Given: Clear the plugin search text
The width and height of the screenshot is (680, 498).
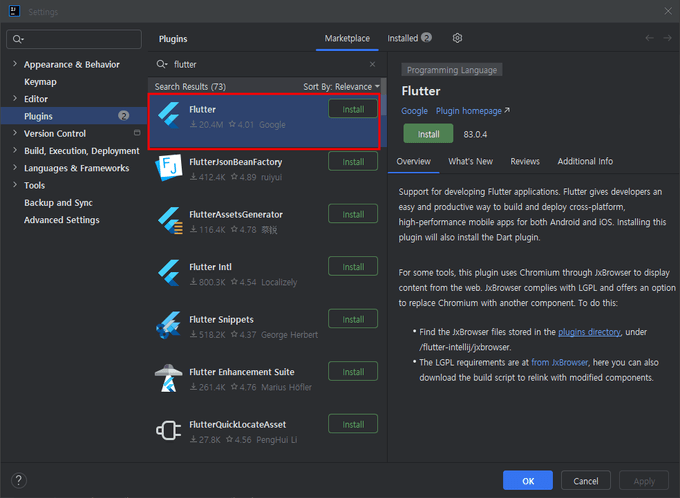Looking at the screenshot, I should (x=373, y=64).
